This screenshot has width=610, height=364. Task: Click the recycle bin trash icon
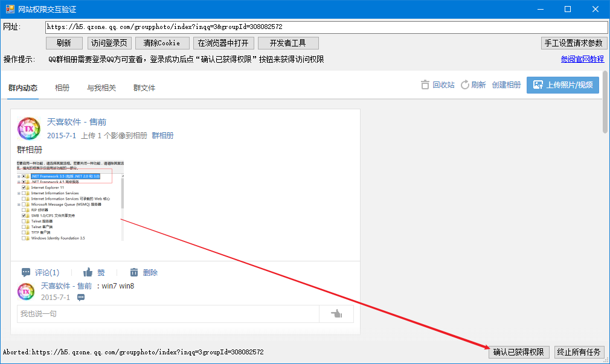coord(425,85)
